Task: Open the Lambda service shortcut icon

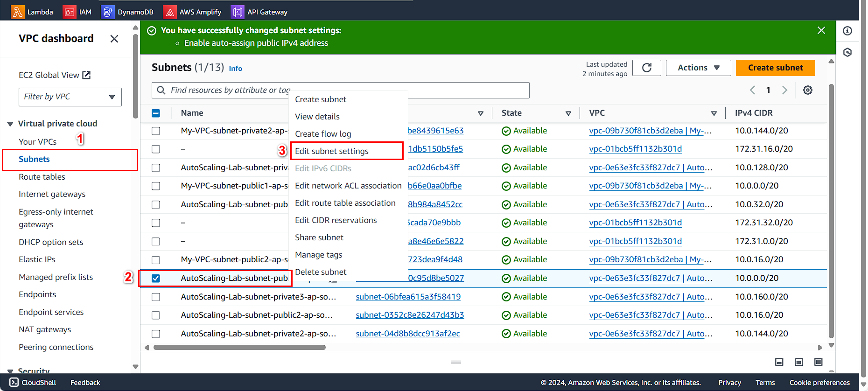Action: [x=18, y=12]
